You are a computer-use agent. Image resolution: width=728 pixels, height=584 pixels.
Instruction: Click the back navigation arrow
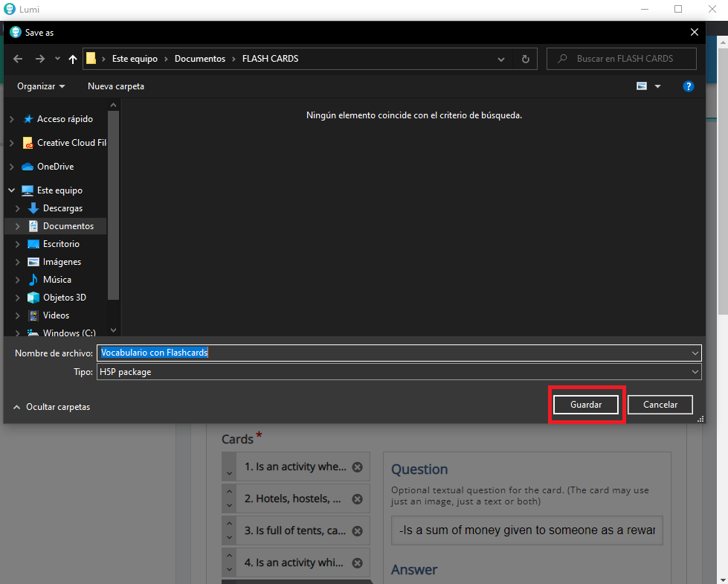[x=18, y=59]
